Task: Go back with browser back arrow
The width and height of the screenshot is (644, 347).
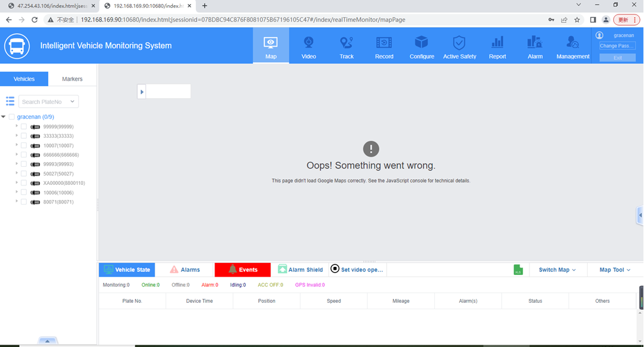Action: pyautogui.click(x=9, y=20)
